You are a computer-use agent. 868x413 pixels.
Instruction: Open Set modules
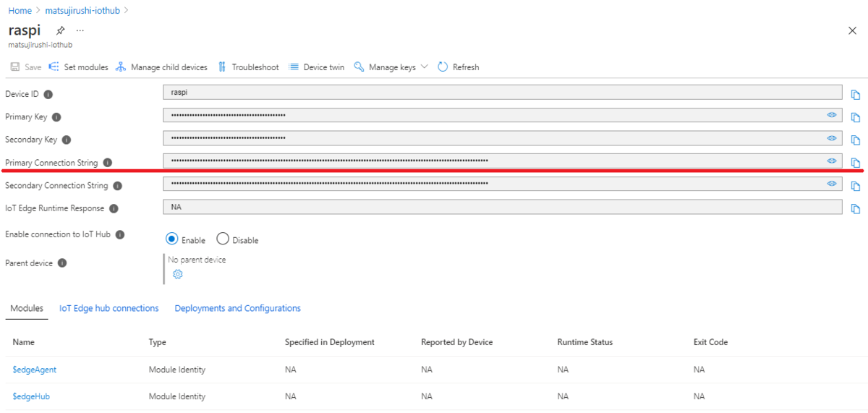point(78,67)
